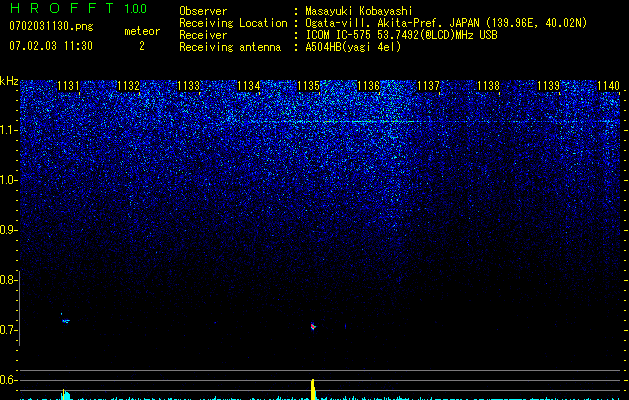
Task: Click the meteor count label
Action: coord(142,31)
